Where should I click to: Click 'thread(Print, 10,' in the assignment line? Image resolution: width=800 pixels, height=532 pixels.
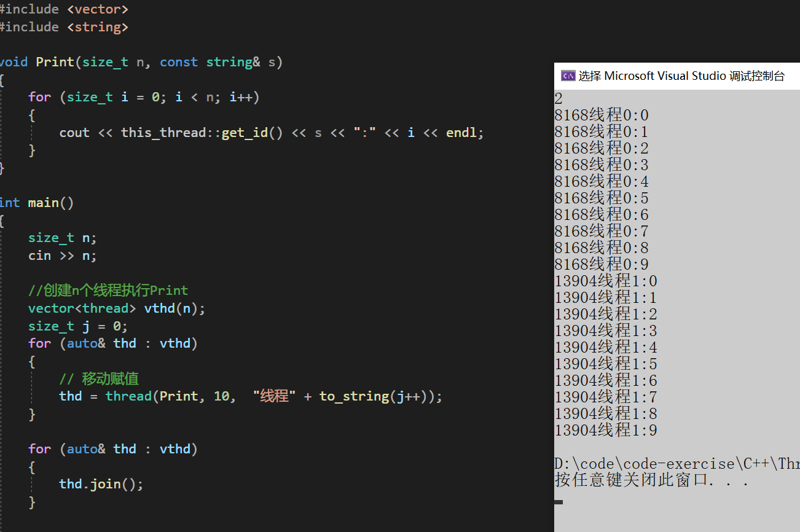(x=171, y=396)
